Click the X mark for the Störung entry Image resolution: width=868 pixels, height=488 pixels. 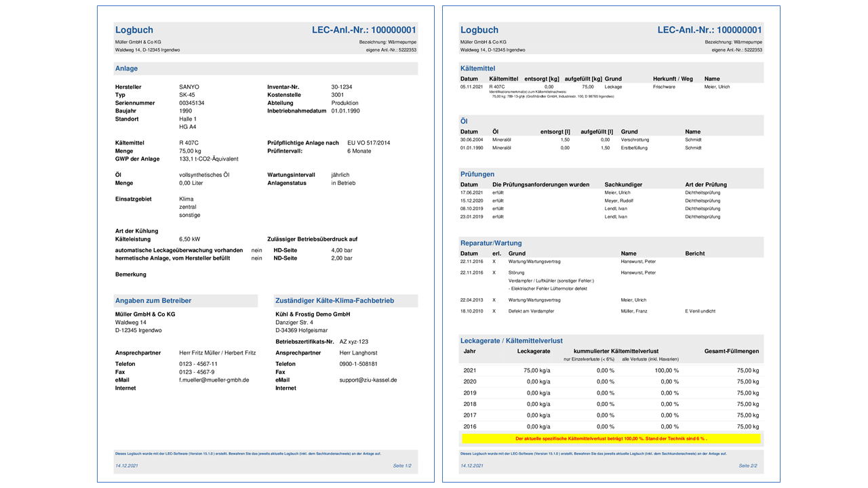point(494,272)
